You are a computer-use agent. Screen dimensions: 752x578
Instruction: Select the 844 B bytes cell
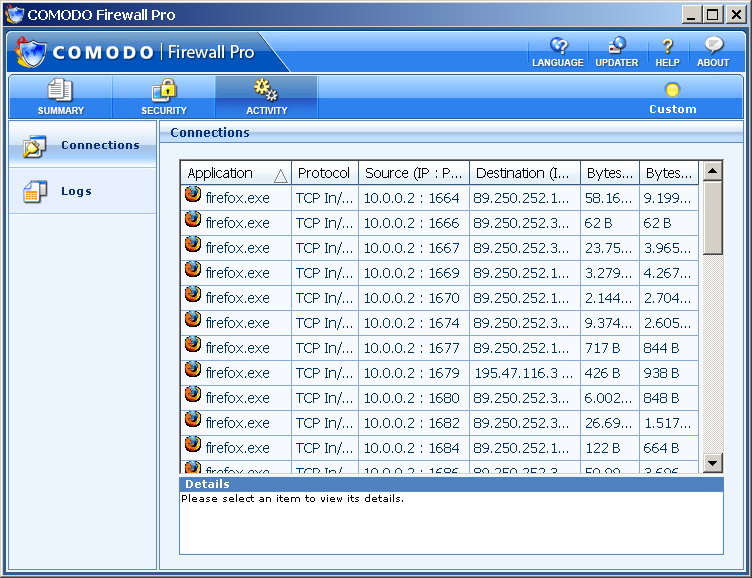pos(669,348)
